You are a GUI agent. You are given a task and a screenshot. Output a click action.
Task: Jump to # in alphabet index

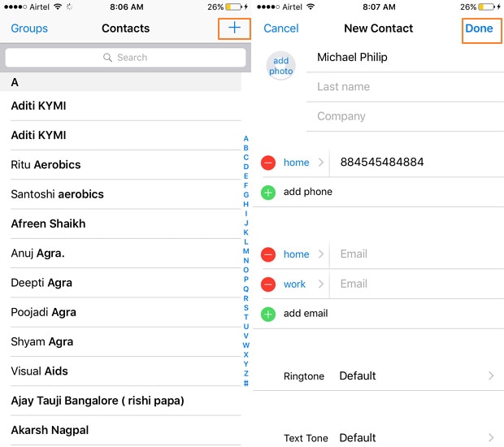245,383
